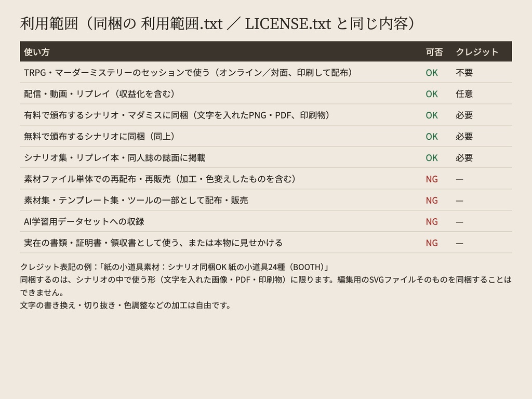Click OK in the TRPG session row
The height and width of the screenshot is (399, 532).
click(x=432, y=73)
